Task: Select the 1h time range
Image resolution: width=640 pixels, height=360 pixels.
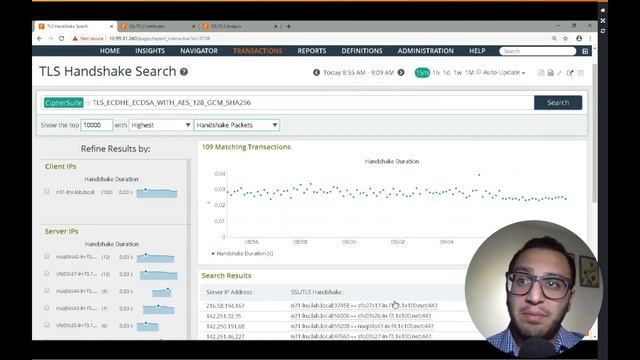Action: pos(436,73)
